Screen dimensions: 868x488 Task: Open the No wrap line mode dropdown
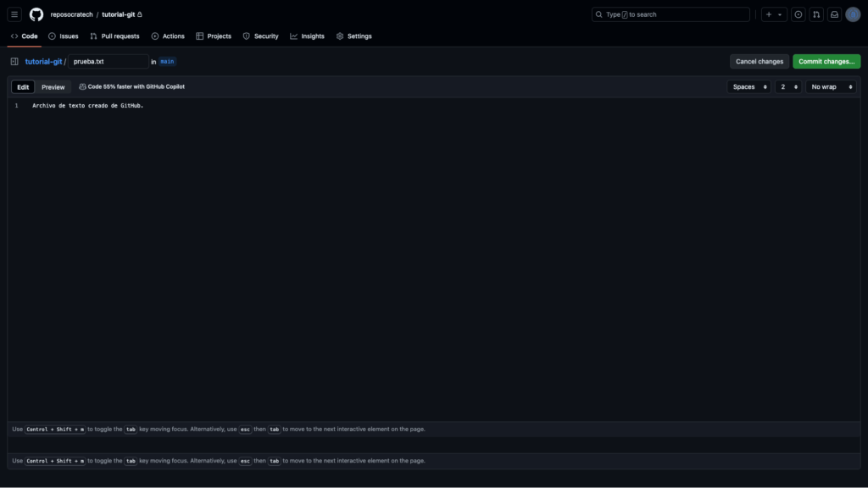[x=831, y=87]
